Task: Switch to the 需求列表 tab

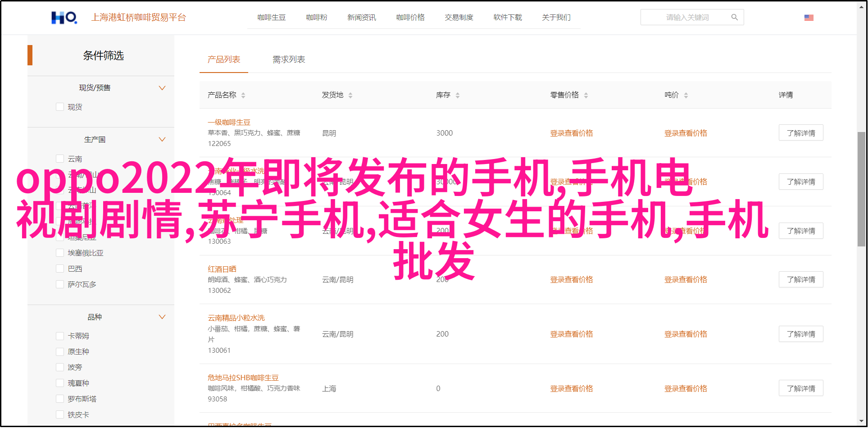Action: (289, 59)
